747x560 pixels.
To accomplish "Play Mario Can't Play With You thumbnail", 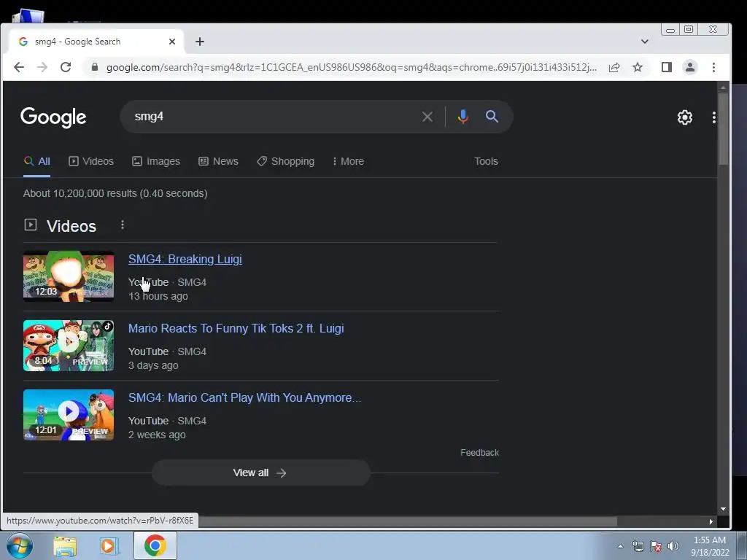I will (x=69, y=415).
